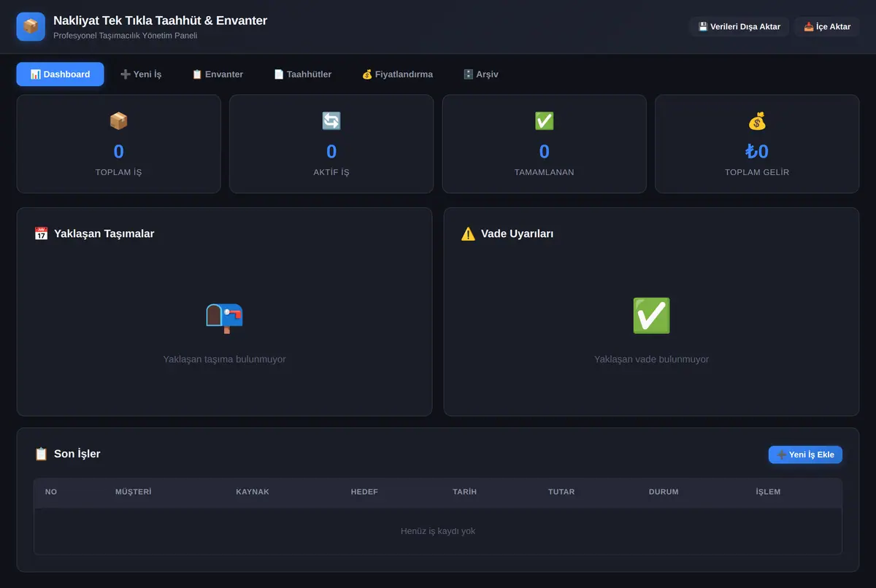Click the 'Profesyonel Taşımacılık Yönetim Paneli' subtitle
The width and height of the screenshot is (876, 588).
point(126,35)
